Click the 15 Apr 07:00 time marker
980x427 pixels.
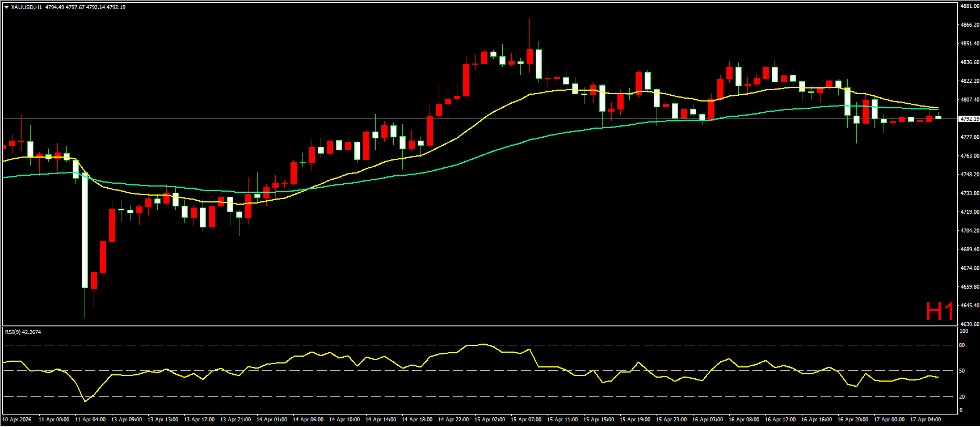click(525, 420)
